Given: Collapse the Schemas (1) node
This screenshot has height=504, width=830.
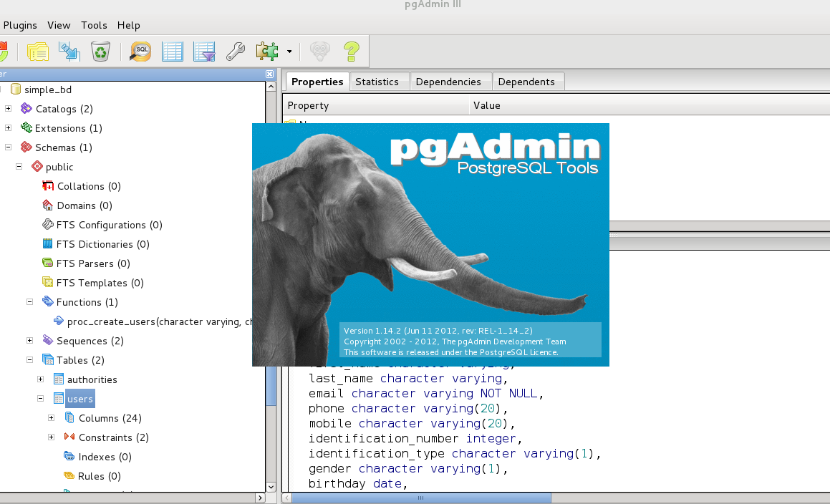Looking at the screenshot, I should pos(9,147).
